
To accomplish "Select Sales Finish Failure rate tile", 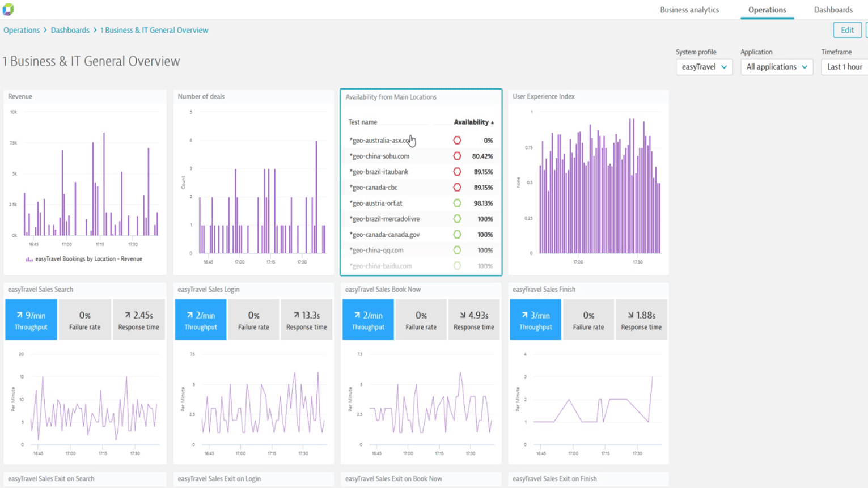I will point(588,320).
